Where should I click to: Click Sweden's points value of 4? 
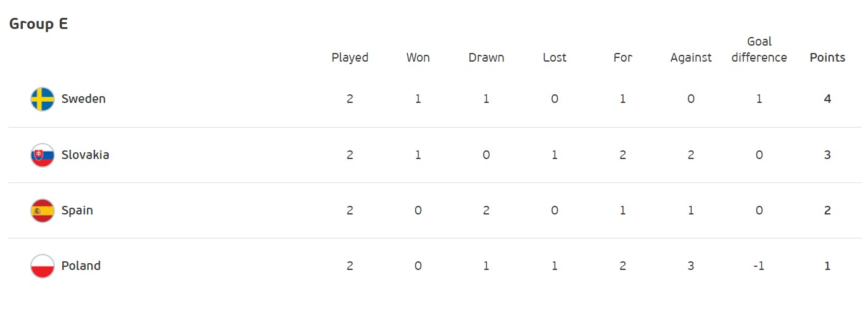coord(827,99)
